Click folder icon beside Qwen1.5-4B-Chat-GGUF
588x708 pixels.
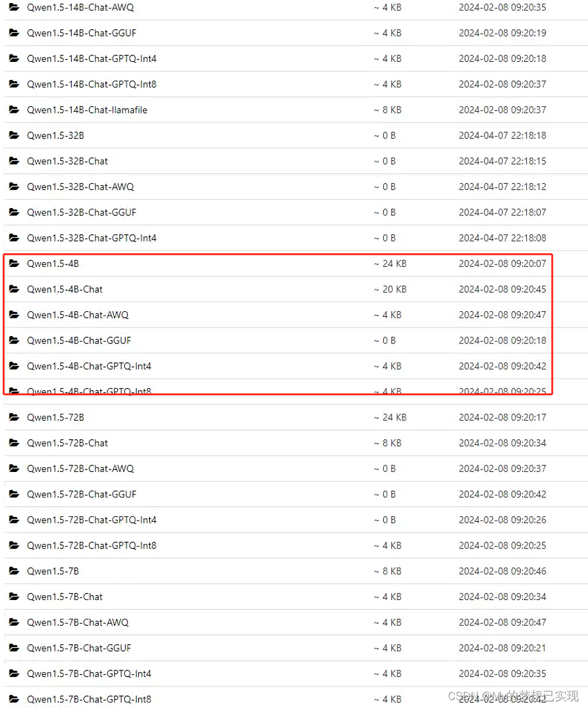pos(14,340)
